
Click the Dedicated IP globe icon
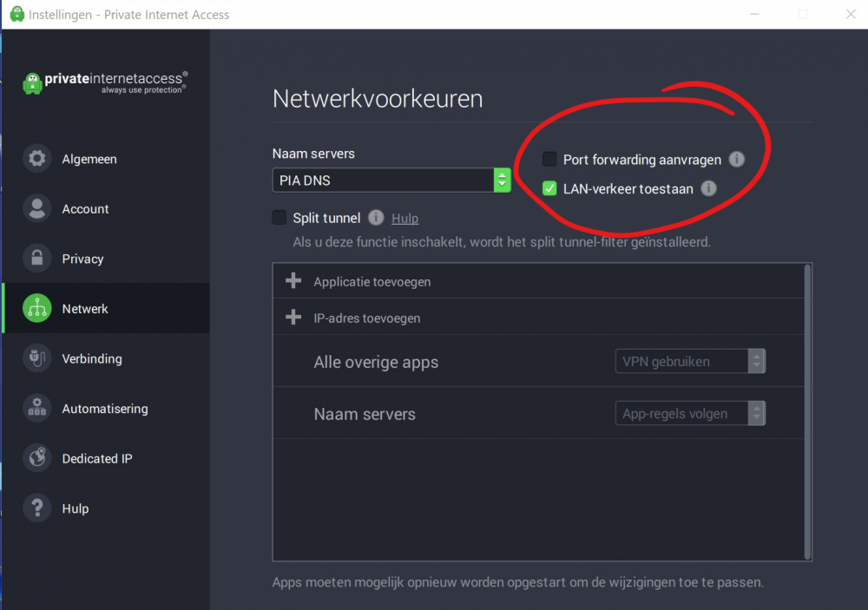click(36, 458)
